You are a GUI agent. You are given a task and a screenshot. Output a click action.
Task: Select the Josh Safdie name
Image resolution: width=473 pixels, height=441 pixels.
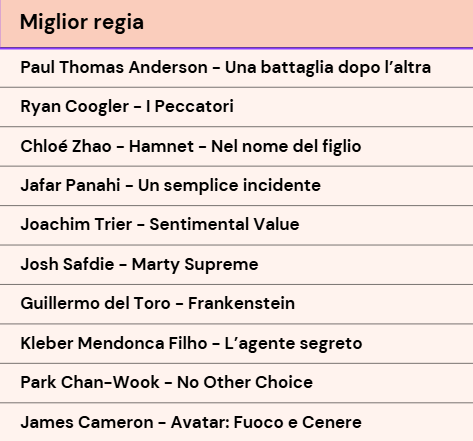point(67,264)
